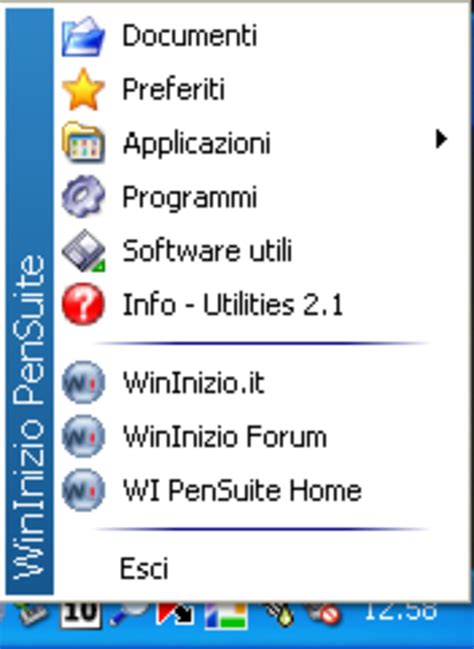The image size is (474, 649).
Task: Click the system tray clock
Action: pyautogui.click(x=400, y=611)
